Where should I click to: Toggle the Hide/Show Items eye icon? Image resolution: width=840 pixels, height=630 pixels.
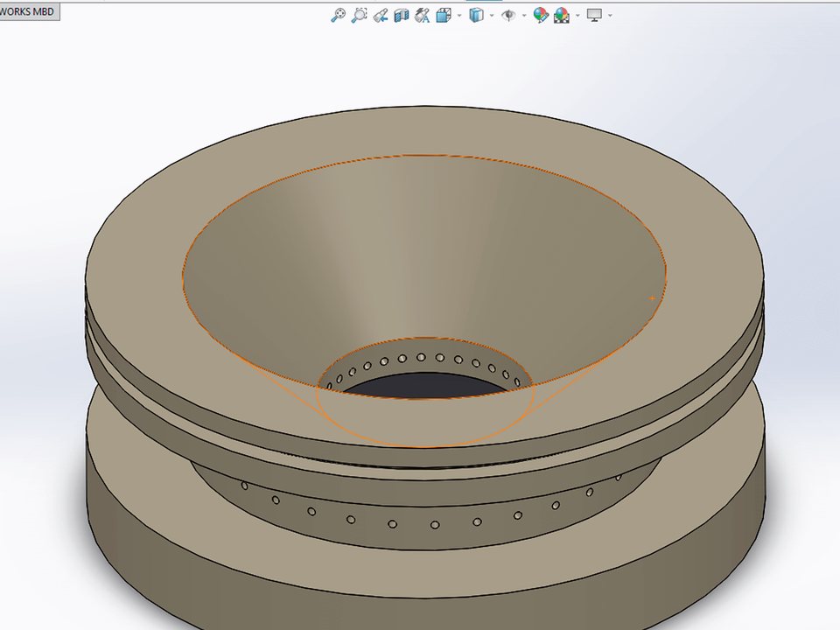pyautogui.click(x=508, y=15)
